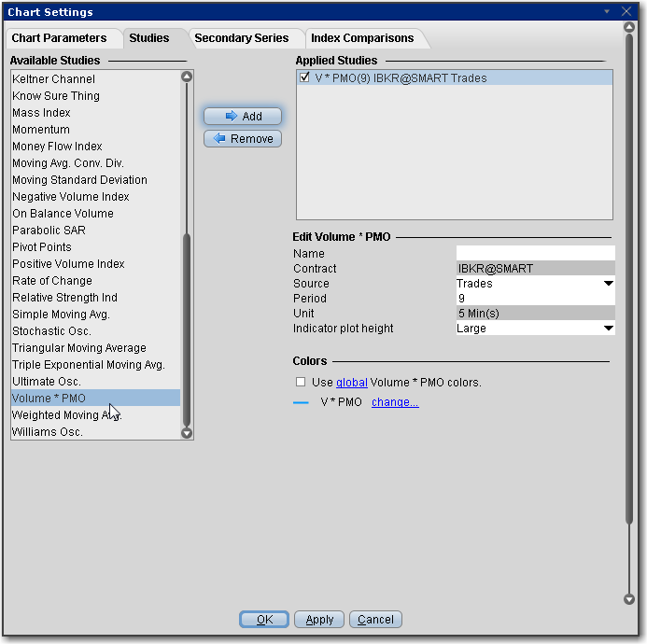Close the Chart Settings window

click(624, 12)
